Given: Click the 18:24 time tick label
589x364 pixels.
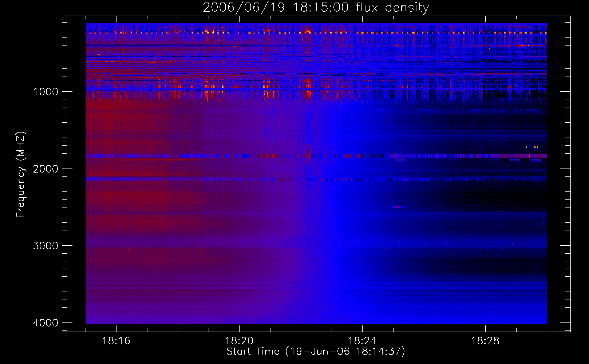Looking at the screenshot, I should coord(362,341).
